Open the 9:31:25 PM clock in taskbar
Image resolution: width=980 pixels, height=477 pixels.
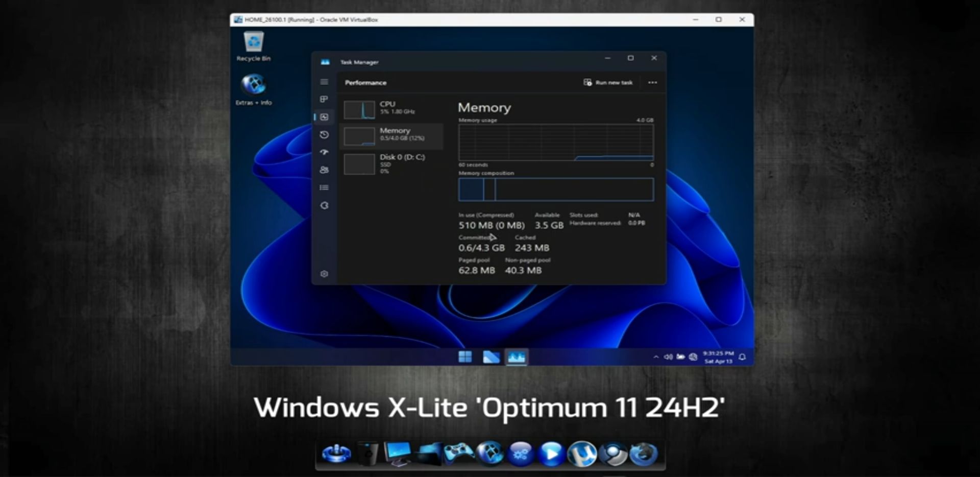pyautogui.click(x=718, y=357)
